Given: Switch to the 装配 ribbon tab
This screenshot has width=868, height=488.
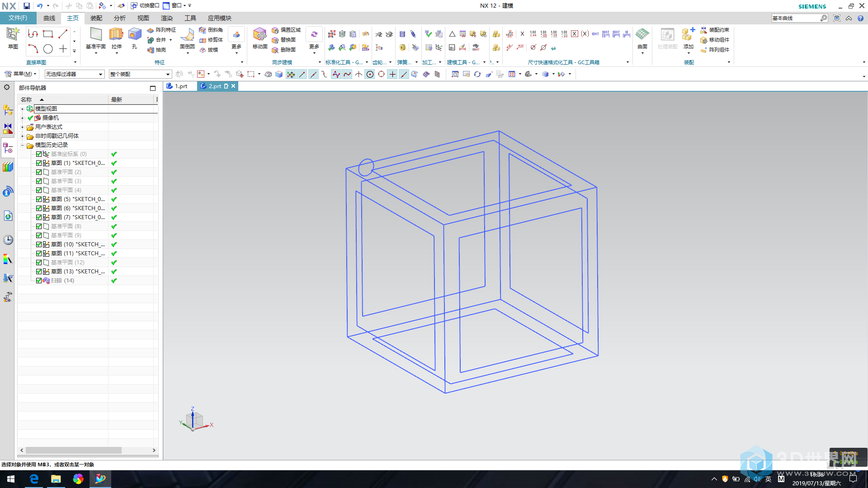Looking at the screenshot, I should (x=96, y=18).
